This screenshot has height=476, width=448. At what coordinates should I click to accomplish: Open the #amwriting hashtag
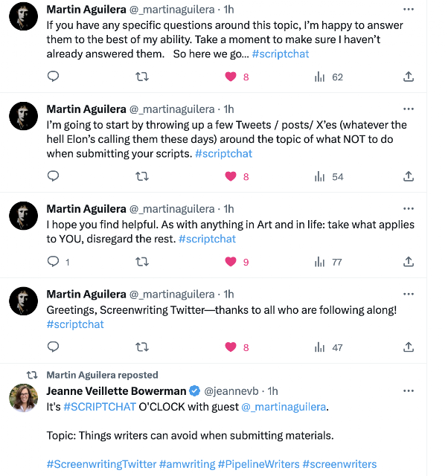pos(187,464)
